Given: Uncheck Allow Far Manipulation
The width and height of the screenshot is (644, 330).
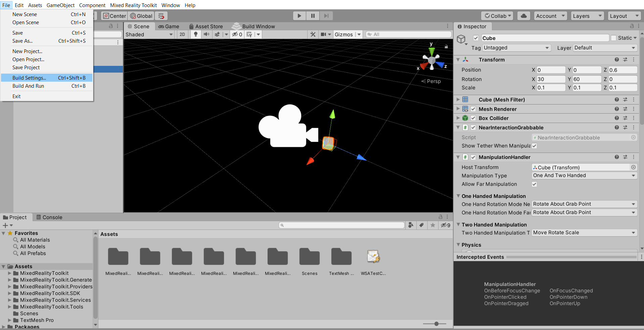Looking at the screenshot, I should click(x=534, y=184).
